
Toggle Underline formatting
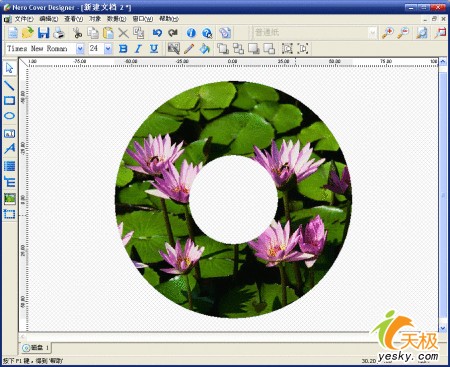pyautogui.click(x=154, y=49)
